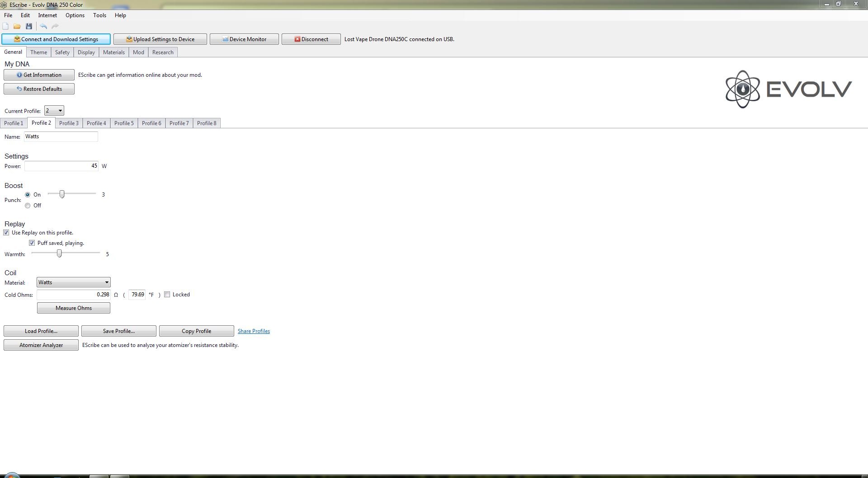Image resolution: width=868 pixels, height=478 pixels.
Task: Click the Undo arrow icon
Action: pyautogui.click(x=43, y=26)
